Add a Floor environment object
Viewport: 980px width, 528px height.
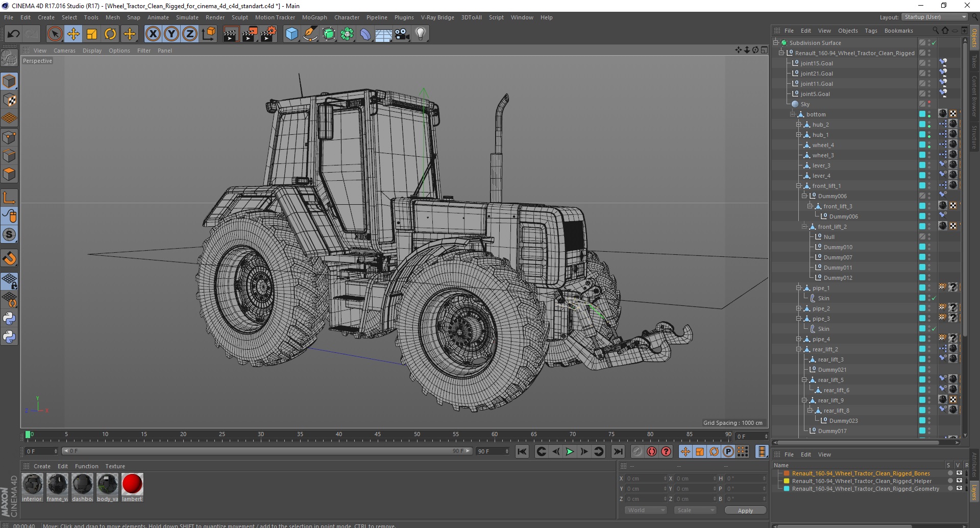pos(384,34)
